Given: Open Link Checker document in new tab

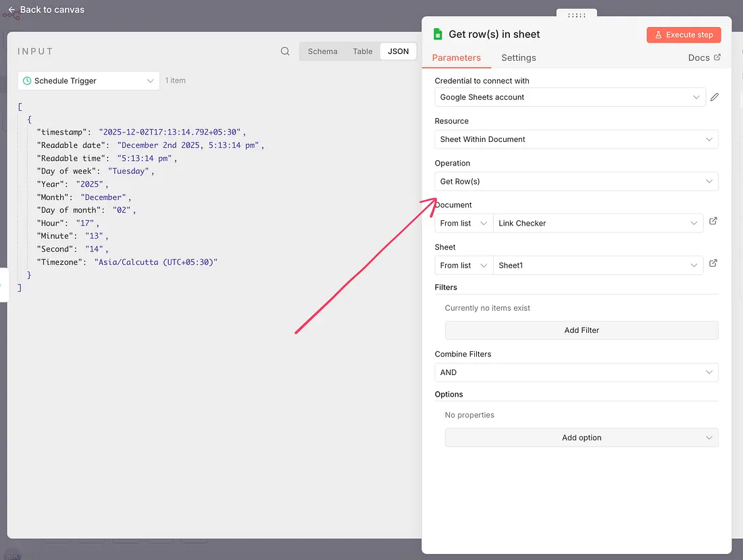Looking at the screenshot, I should [x=713, y=222].
